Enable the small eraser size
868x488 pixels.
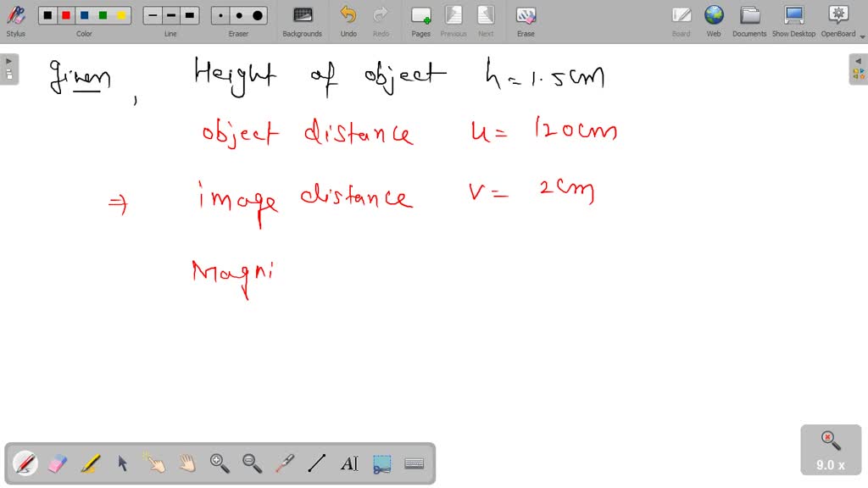pos(219,14)
